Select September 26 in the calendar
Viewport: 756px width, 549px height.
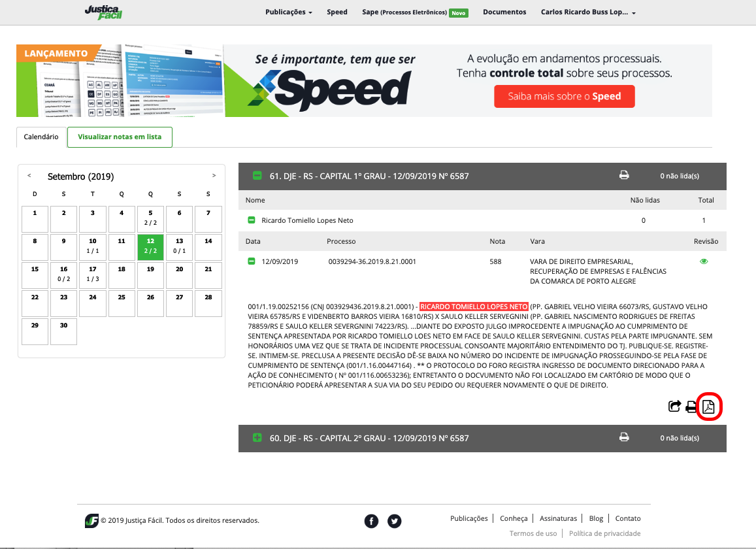point(150,303)
